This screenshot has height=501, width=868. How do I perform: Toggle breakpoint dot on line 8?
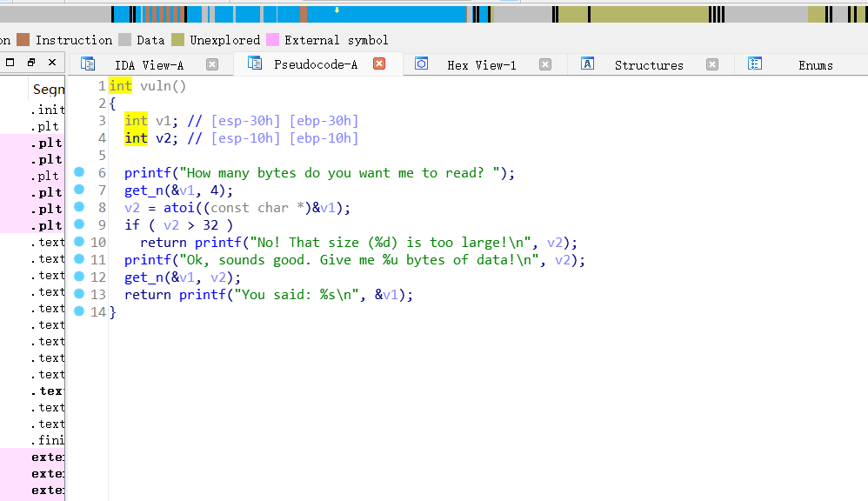[x=79, y=206]
